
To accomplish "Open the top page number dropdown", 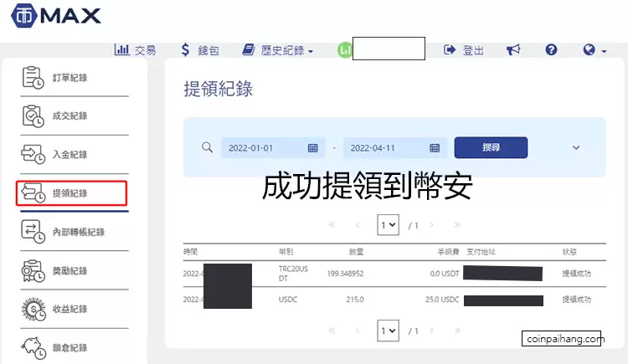I will point(389,225).
